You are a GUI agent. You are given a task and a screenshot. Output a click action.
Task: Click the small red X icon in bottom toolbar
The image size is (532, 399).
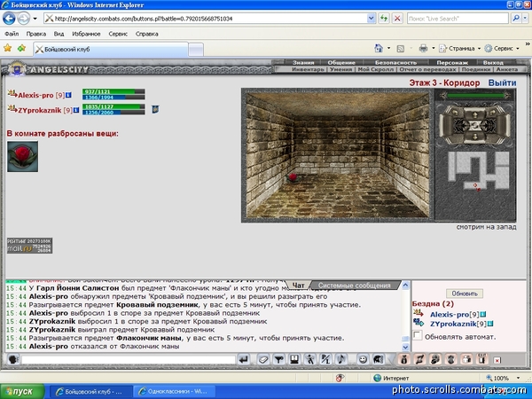[497, 360]
